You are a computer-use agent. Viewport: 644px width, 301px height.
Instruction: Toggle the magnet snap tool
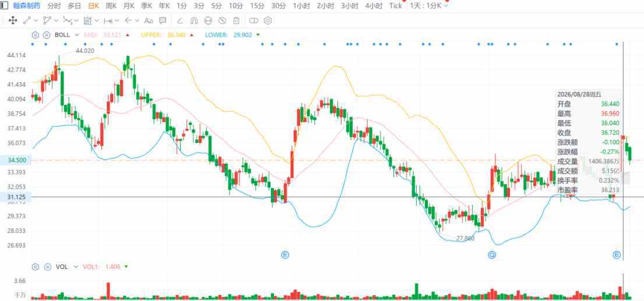[194, 20]
